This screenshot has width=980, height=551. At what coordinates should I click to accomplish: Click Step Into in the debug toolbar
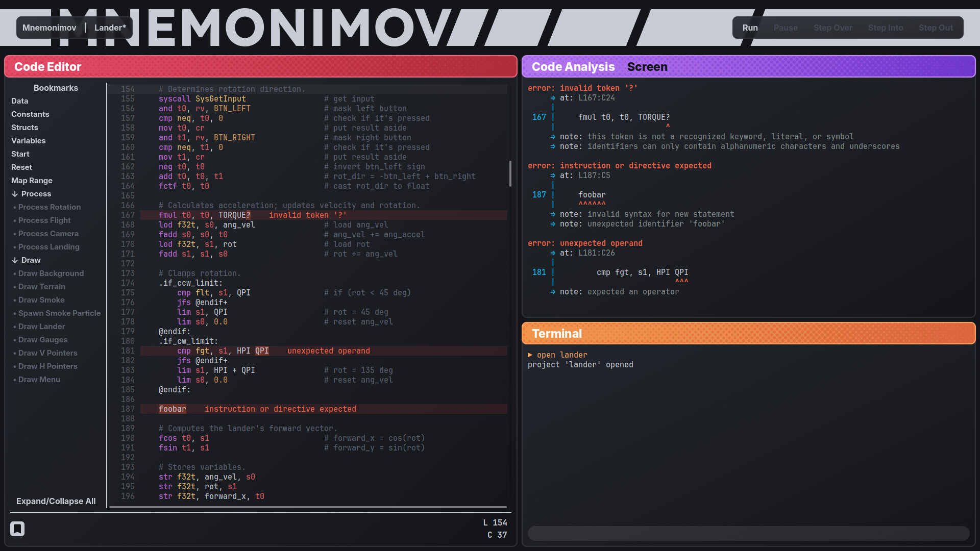pyautogui.click(x=885, y=28)
